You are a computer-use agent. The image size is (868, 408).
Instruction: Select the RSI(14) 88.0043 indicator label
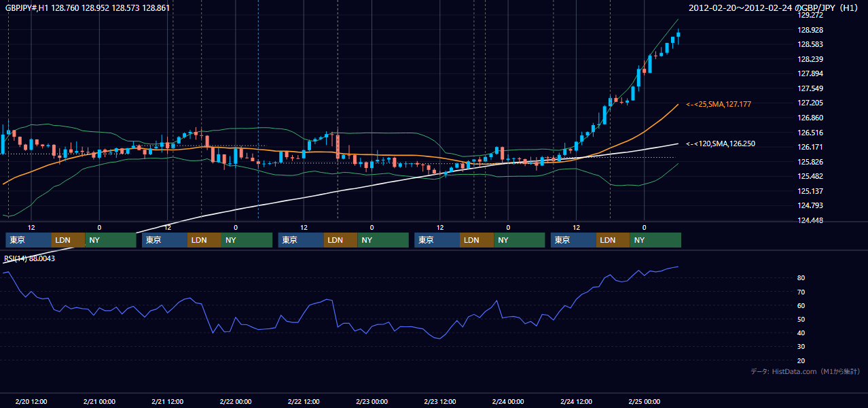pos(29,258)
